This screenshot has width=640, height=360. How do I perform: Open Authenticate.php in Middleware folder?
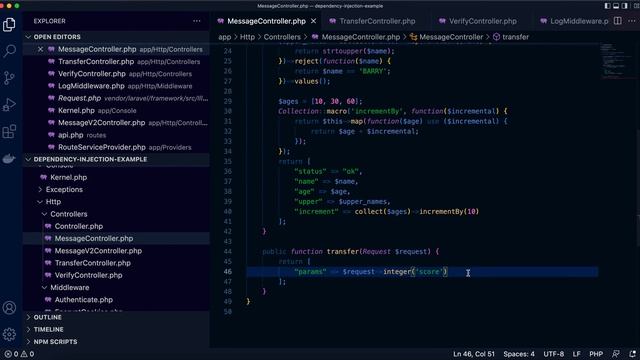(x=116, y=300)
